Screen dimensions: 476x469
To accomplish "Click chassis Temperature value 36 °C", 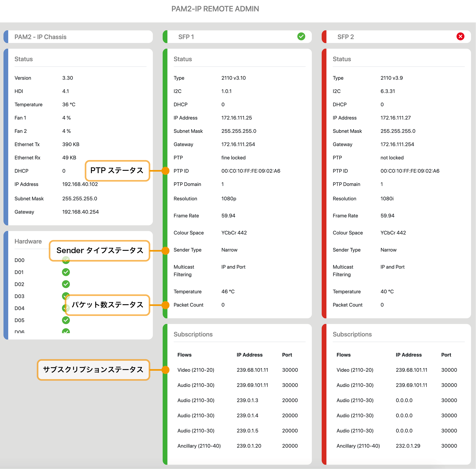I will pyautogui.click(x=69, y=104).
